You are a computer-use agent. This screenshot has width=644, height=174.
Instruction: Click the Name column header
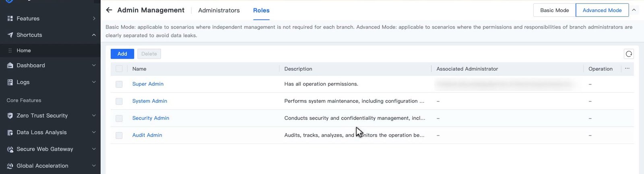[x=139, y=69]
